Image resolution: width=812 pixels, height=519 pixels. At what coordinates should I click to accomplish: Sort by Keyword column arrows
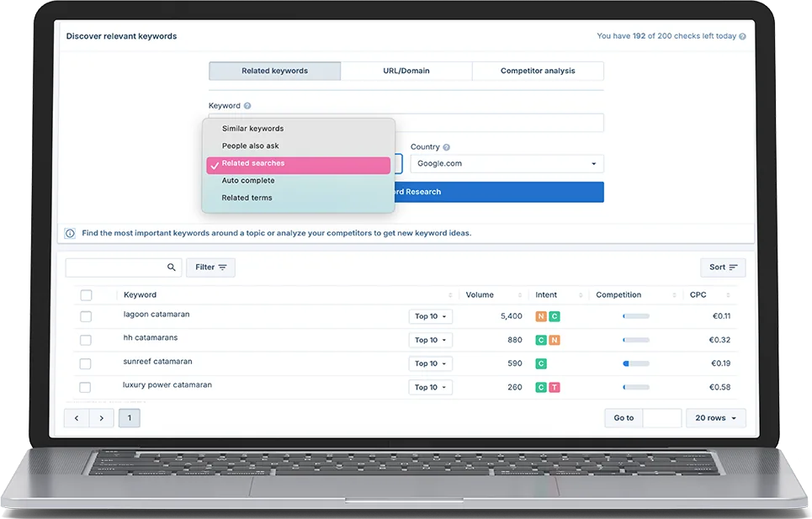pyautogui.click(x=450, y=295)
